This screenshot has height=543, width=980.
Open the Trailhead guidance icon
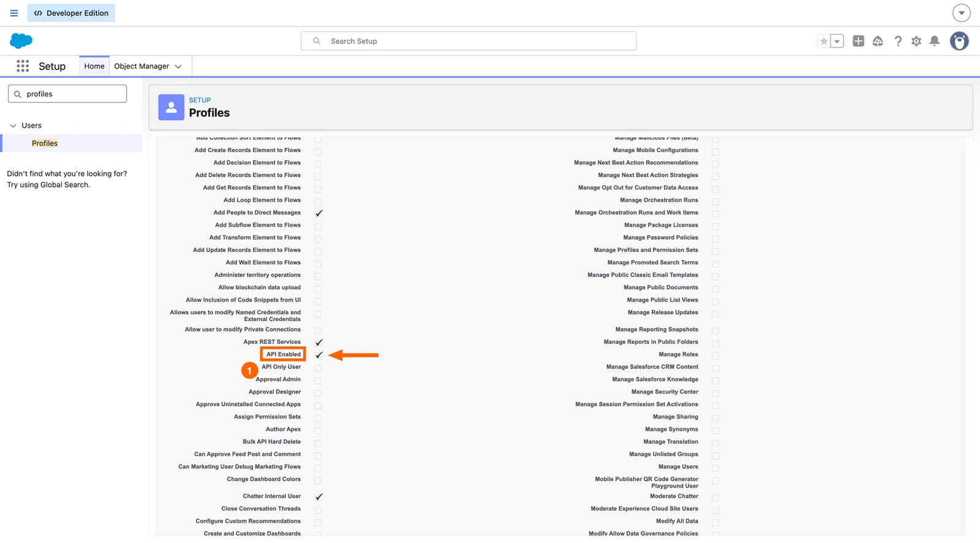click(x=878, y=41)
